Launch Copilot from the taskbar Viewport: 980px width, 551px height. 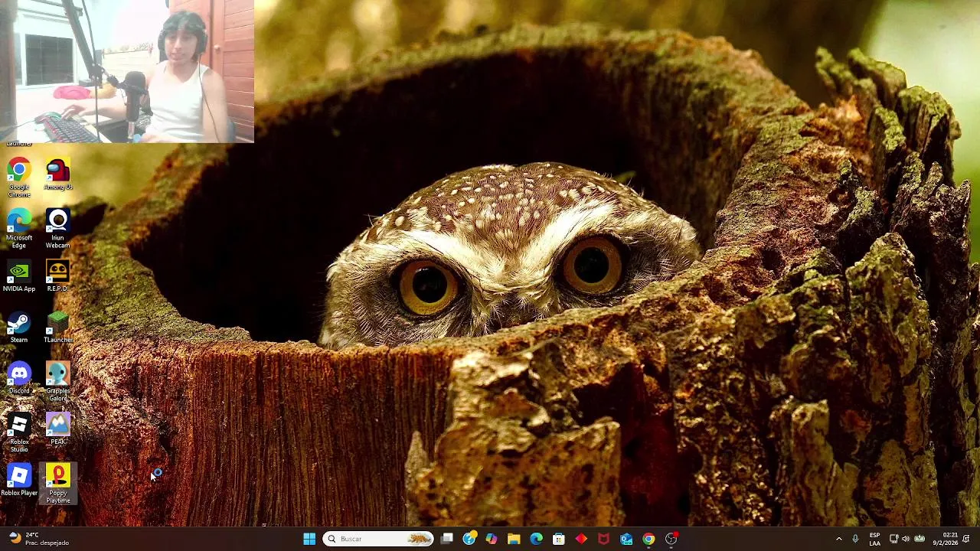492,539
